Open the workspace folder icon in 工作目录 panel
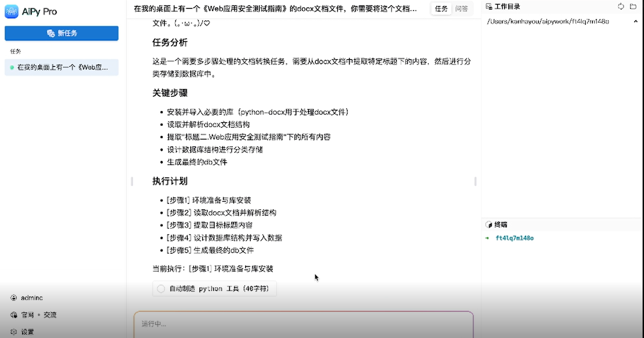The image size is (644, 338). click(632, 6)
